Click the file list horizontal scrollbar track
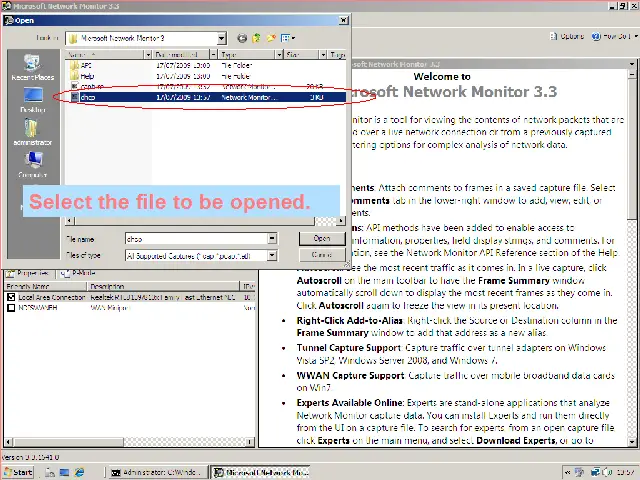Viewport: 640px width, 480px height. click(325, 221)
